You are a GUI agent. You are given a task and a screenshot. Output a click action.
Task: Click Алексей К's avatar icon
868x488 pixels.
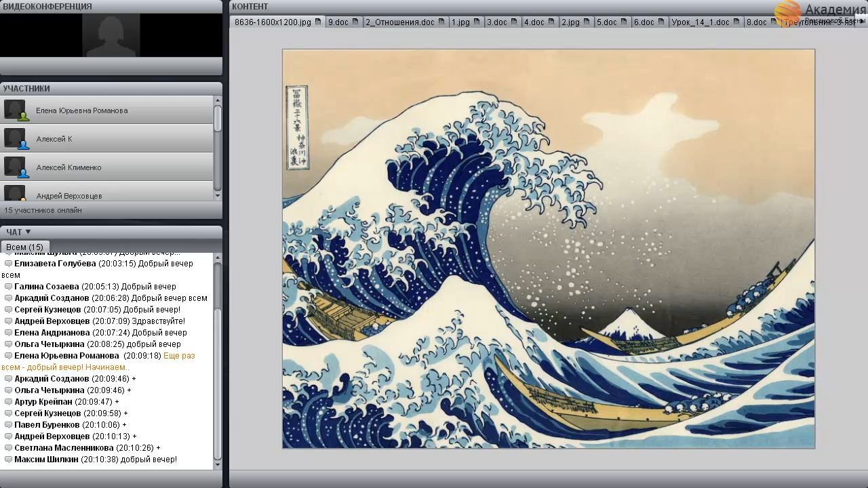point(15,138)
